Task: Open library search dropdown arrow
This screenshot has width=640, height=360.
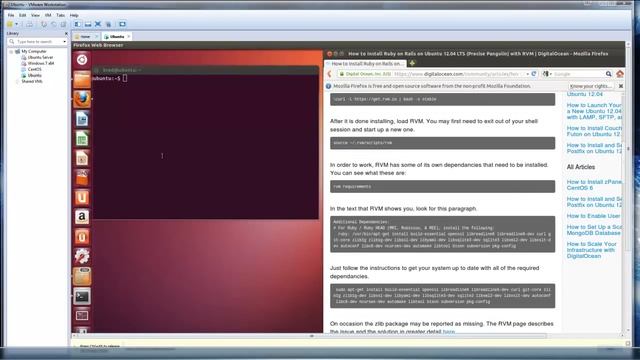Action: [x=64, y=42]
